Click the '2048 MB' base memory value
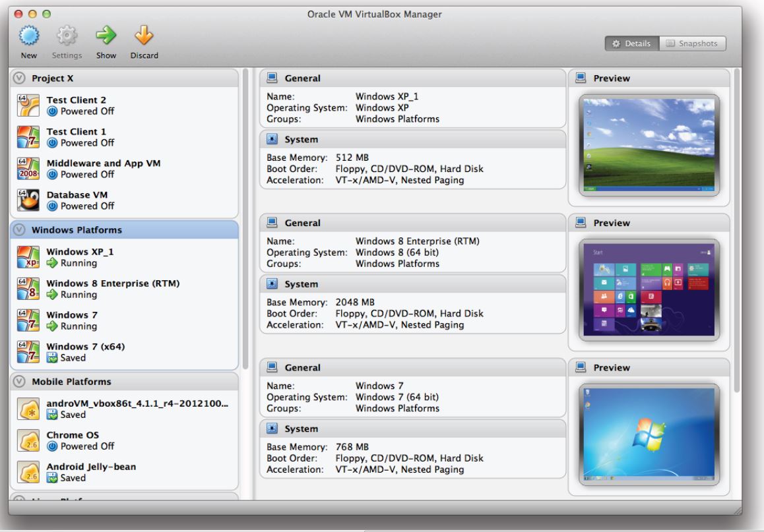Viewport: 764px width, 532px height. pyautogui.click(x=355, y=303)
